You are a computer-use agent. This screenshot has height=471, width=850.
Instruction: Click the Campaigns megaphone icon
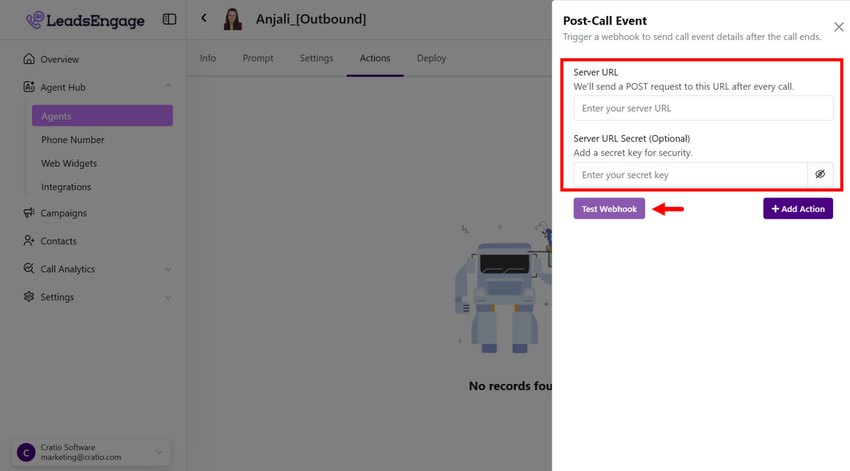pyautogui.click(x=29, y=213)
